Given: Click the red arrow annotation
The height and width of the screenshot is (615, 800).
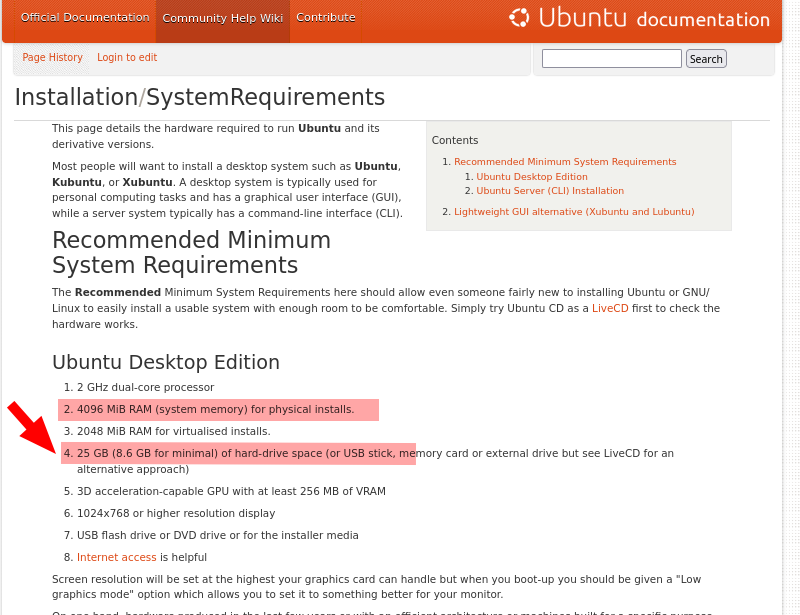Looking at the screenshot, I should click(x=31, y=426).
